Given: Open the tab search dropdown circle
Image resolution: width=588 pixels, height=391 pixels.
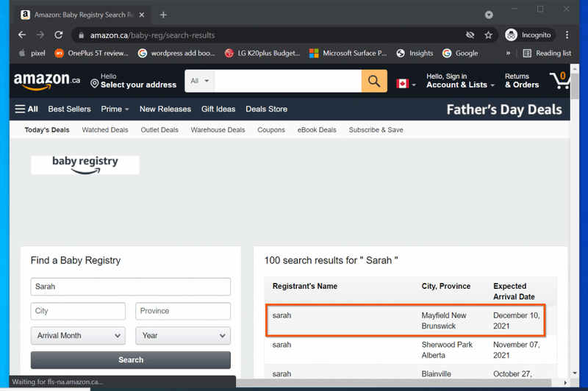Looking at the screenshot, I should coord(489,15).
